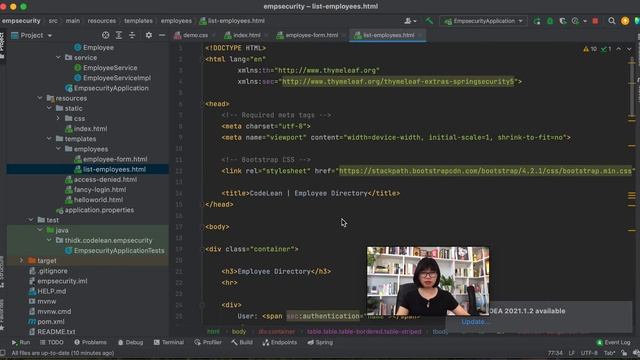Go to next highlighted error arrow

[629, 49]
